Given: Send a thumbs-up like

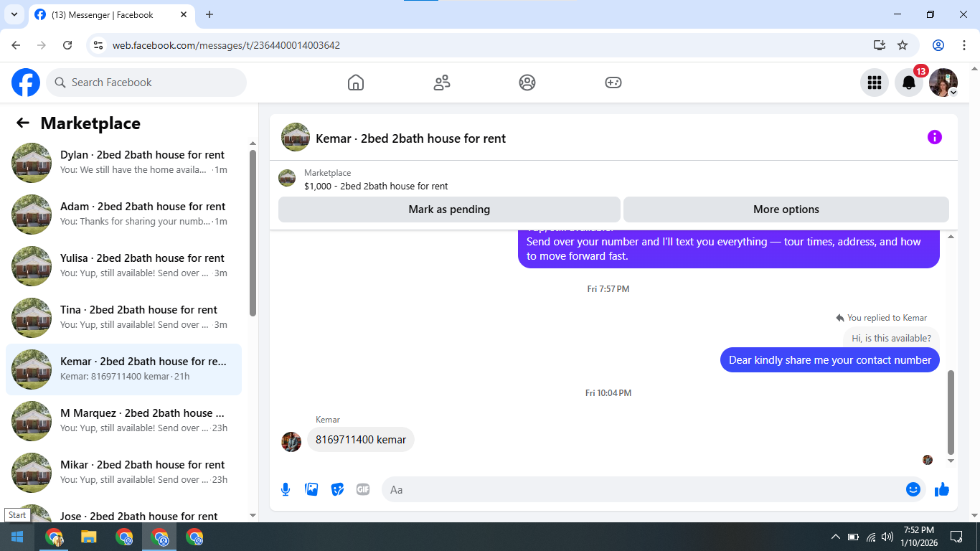Looking at the screenshot, I should (x=942, y=489).
